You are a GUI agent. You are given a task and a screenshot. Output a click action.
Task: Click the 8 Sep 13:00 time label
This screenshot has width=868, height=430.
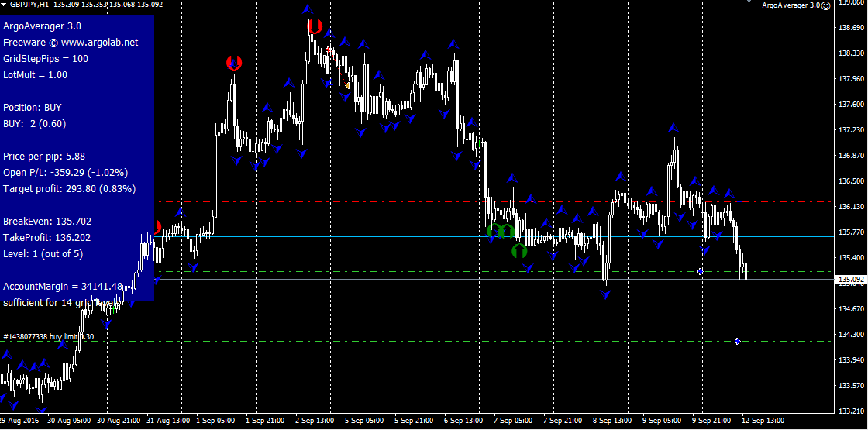(612, 420)
